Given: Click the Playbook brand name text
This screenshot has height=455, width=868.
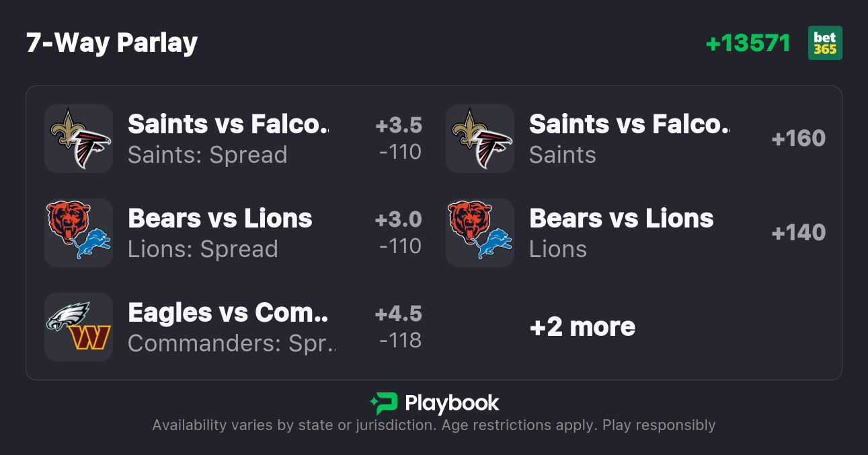Looking at the screenshot, I should (452, 403).
